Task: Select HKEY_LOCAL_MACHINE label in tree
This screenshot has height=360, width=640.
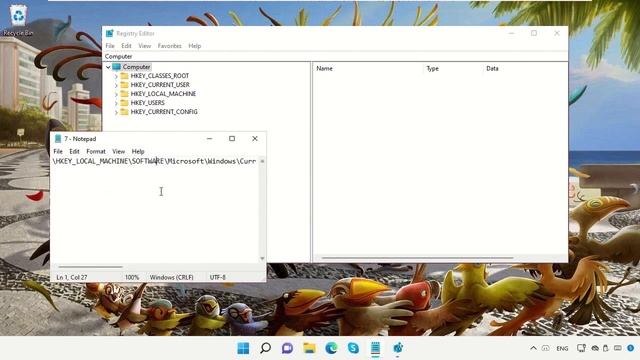Action: (163, 94)
